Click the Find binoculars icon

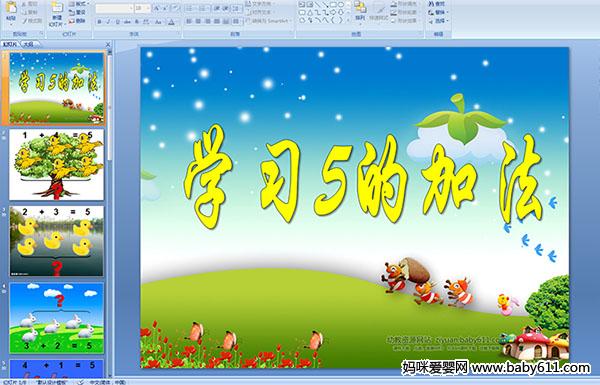coord(431,4)
